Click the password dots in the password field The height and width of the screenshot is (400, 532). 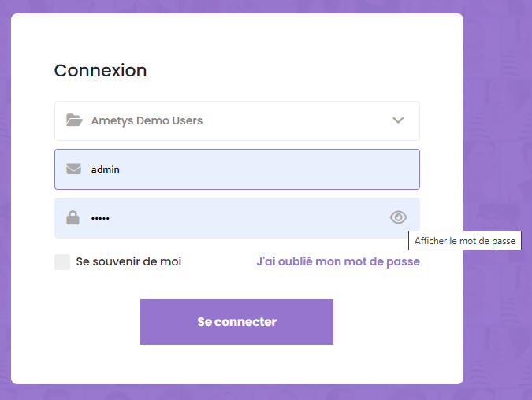[x=100, y=218]
